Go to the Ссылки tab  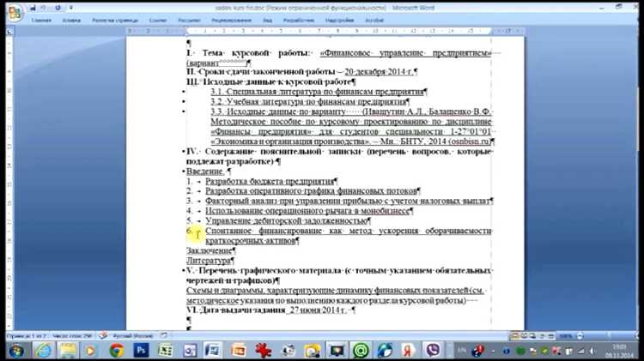pos(158,20)
